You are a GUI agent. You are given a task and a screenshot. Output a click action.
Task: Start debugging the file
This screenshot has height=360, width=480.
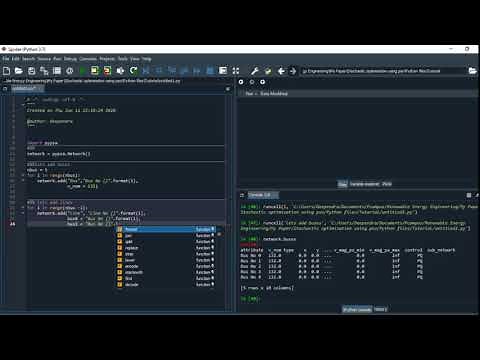146,71
